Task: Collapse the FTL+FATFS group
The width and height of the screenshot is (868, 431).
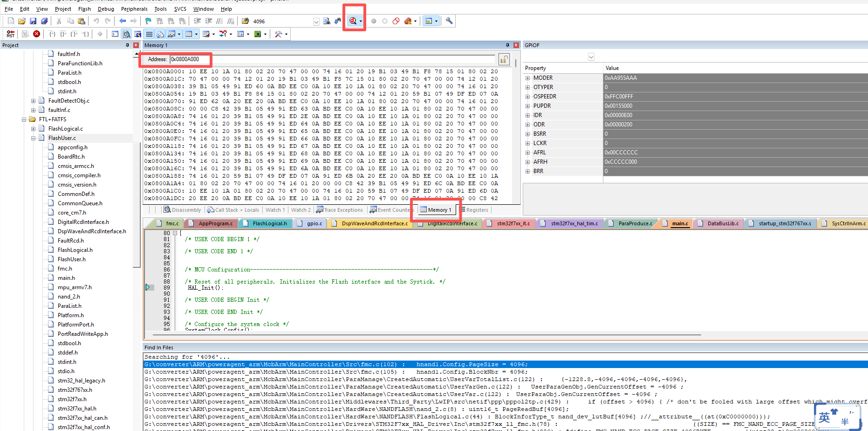Action: pos(24,119)
